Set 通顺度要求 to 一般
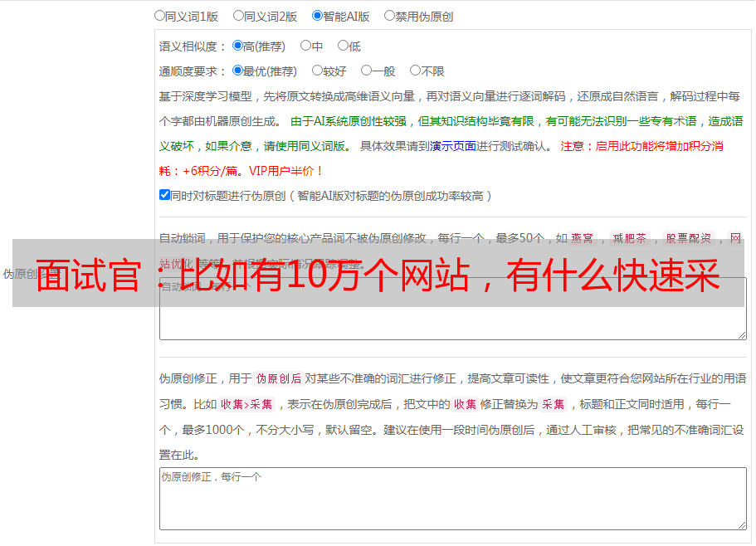The height and width of the screenshot is (546, 756). point(367,71)
